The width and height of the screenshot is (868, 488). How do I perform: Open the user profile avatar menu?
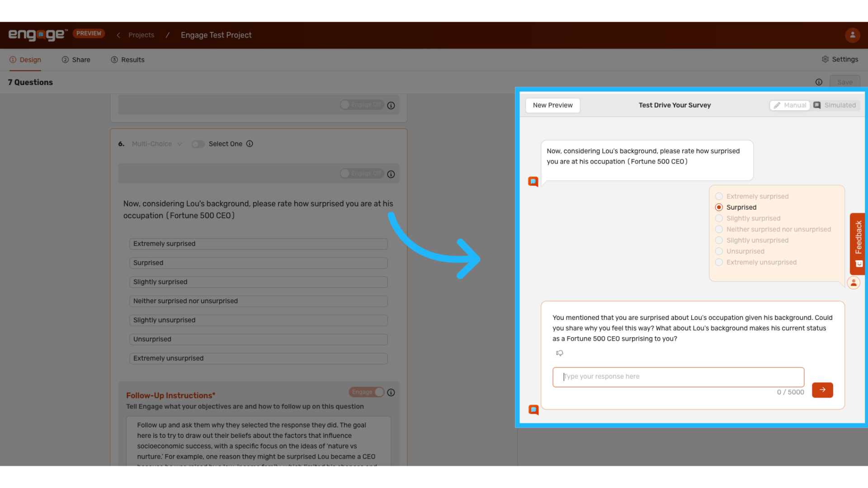click(x=852, y=35)
